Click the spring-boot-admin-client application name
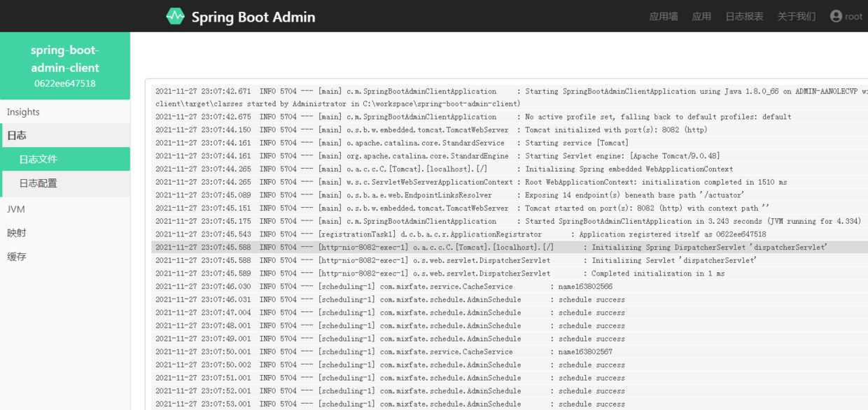The height and width of the screenshot is (410, 868). [x=65, y=59]
